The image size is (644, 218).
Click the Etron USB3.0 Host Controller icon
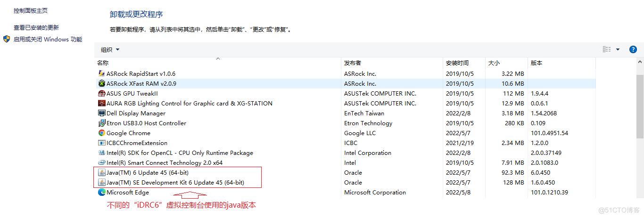(x=101, y=123)
